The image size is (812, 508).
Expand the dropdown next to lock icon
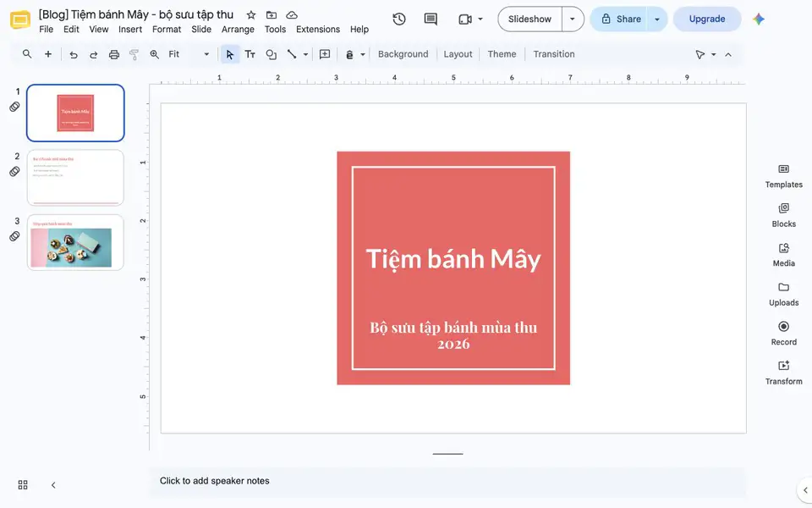click(x=363, y=54)
